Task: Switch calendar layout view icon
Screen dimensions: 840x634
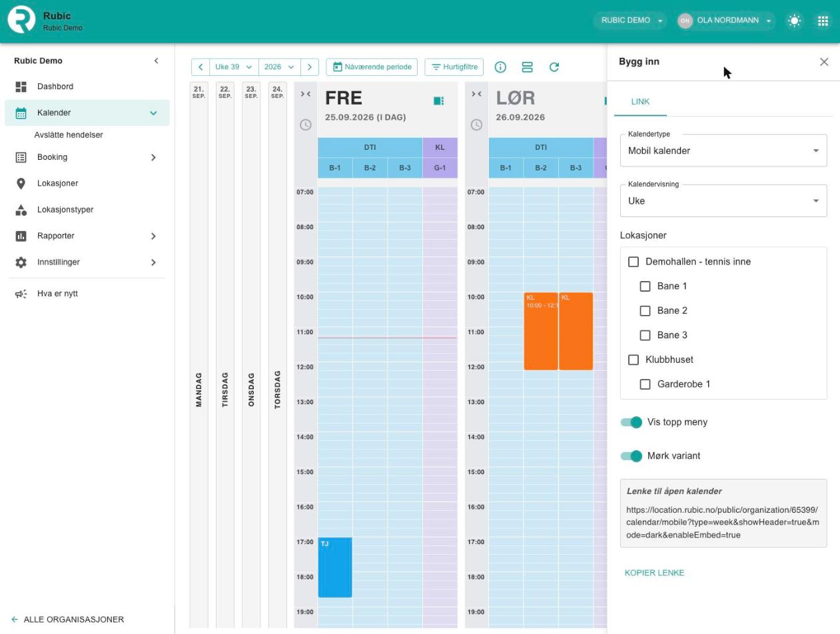Action: pyautogui.click(x=527, y=67)
